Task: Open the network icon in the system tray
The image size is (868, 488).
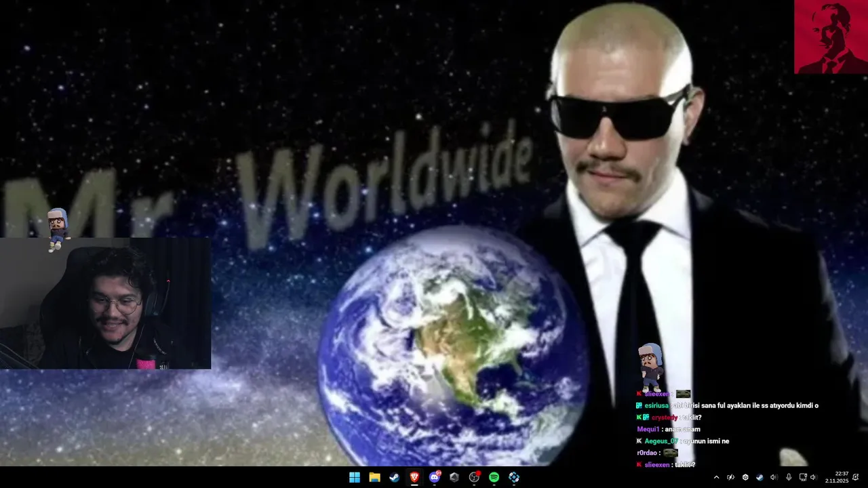Action: [x=803, y=477]
